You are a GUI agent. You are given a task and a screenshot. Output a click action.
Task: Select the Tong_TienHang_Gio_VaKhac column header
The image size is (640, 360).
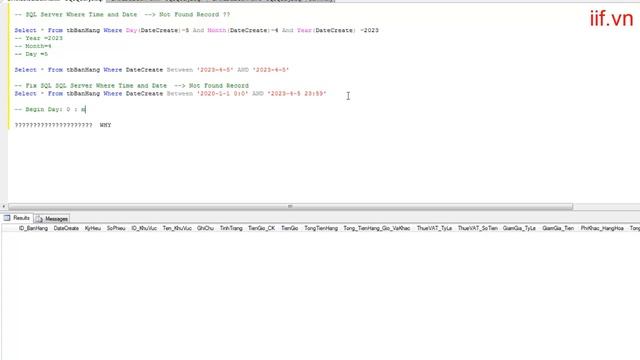377,228
